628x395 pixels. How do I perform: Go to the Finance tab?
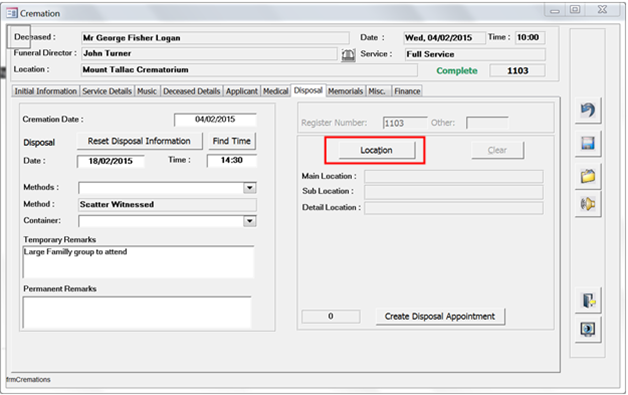coord(407,91)
